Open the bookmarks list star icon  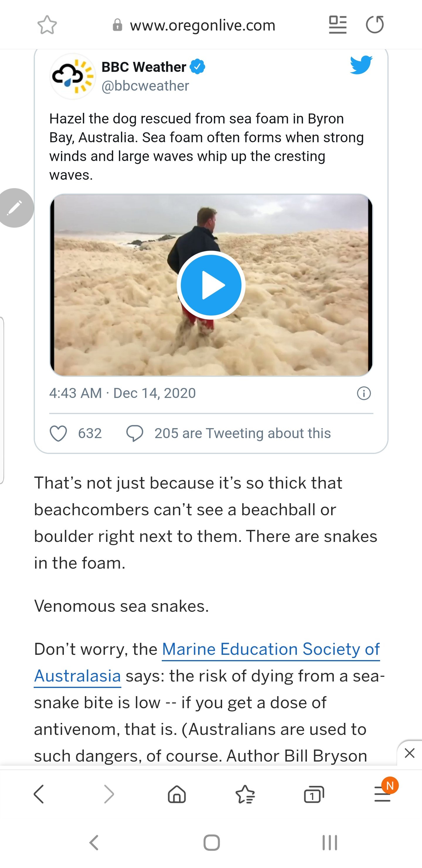coord(245,794)
